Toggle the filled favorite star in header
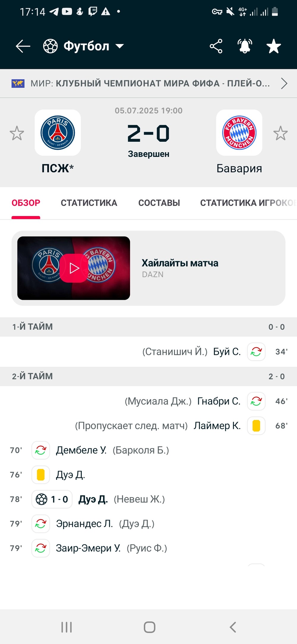The height and width of the screenshot is (644, 297). point(274,46)
